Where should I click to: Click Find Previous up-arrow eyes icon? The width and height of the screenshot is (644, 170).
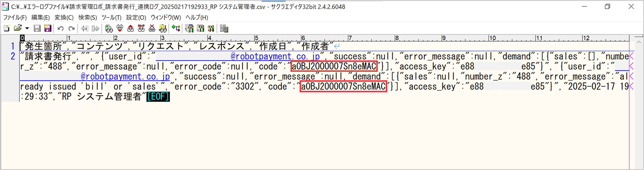130,28
